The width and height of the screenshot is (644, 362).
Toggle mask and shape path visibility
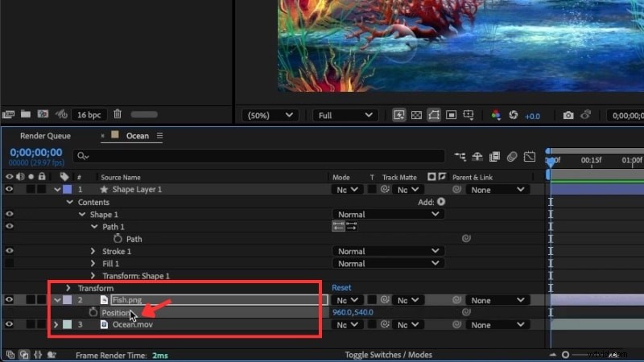(x=434, y=115)
